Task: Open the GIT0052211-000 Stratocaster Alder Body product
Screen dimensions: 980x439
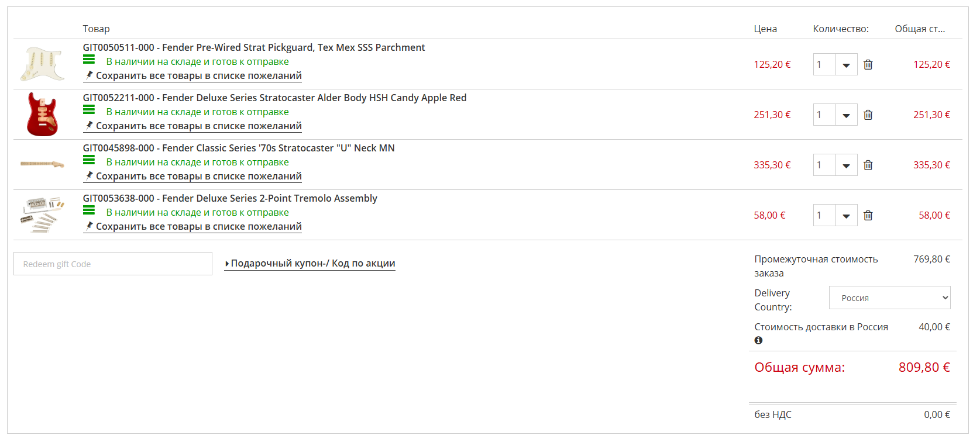Action: pyautogui.click(x=274, y=98)
